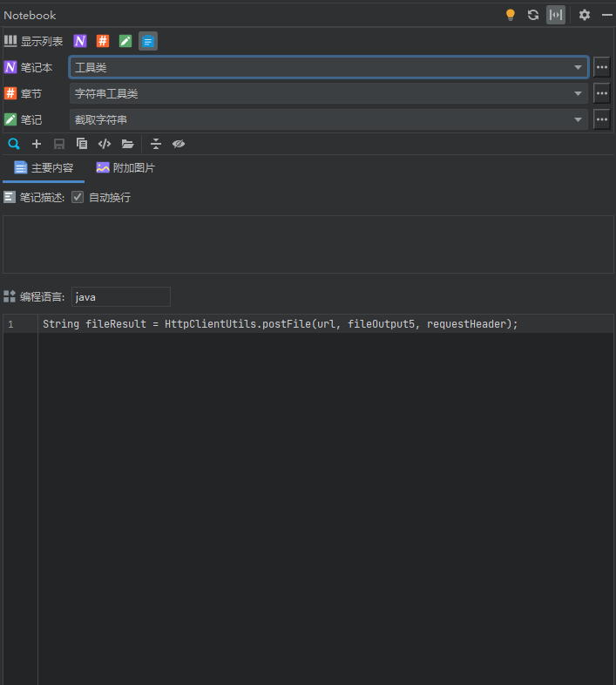Click the 笔记描述 label icon
616x685 pixels.
pos(10,198)
